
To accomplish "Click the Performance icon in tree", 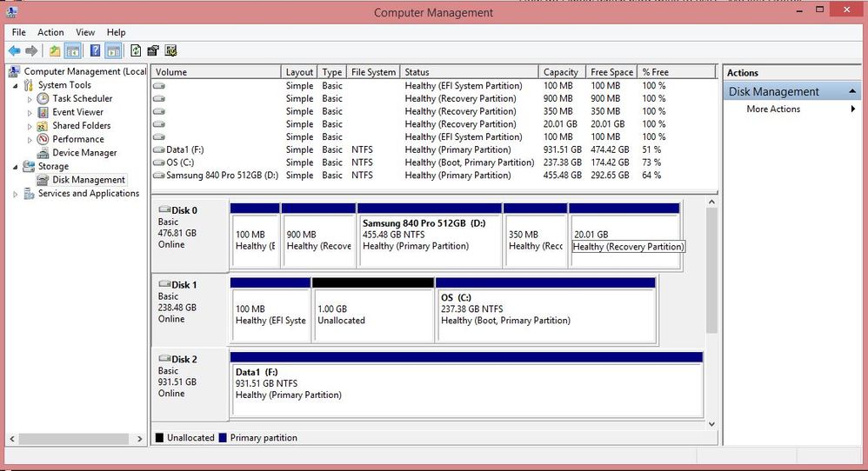I will (43, 139).
